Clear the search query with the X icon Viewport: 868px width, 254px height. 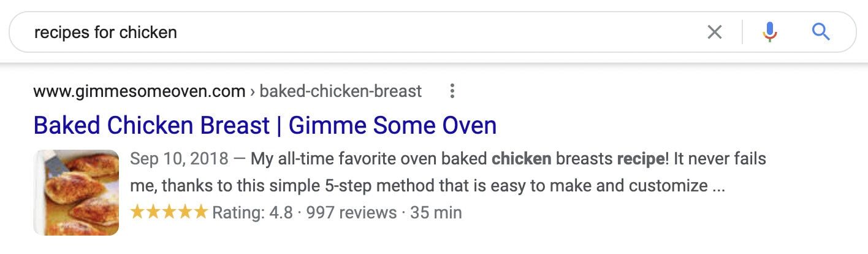tap(715, 32)
